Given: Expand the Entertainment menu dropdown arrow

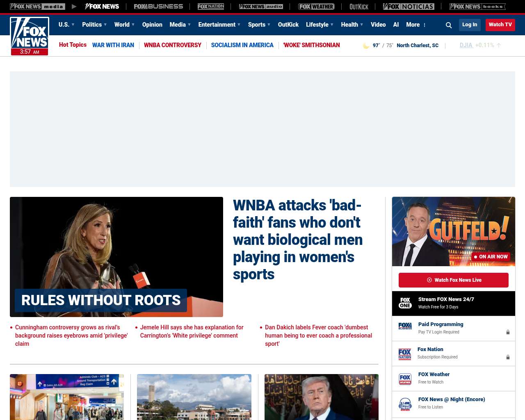Looking at the screenshot, I should point(239,25).
